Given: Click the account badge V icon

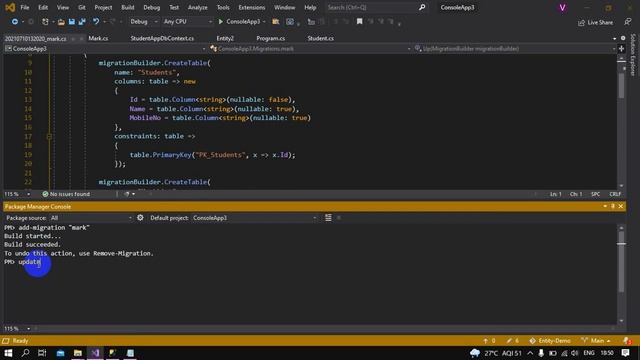Looking at the screenshot, I should tap(562, 8).
